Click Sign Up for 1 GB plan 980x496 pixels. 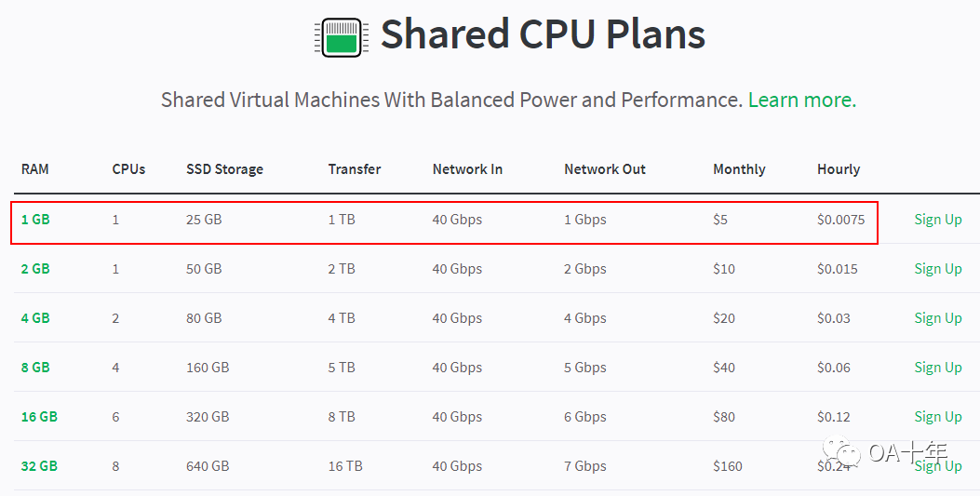pyautogui.click(x=937, y=220)
